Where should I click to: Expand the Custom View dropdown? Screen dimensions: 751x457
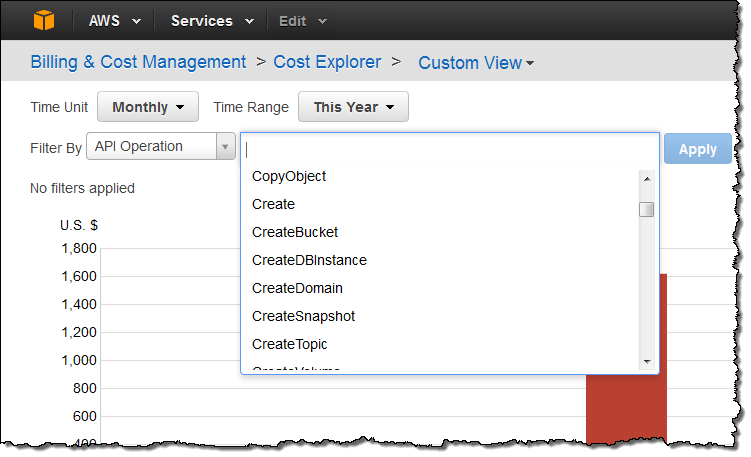476,63
